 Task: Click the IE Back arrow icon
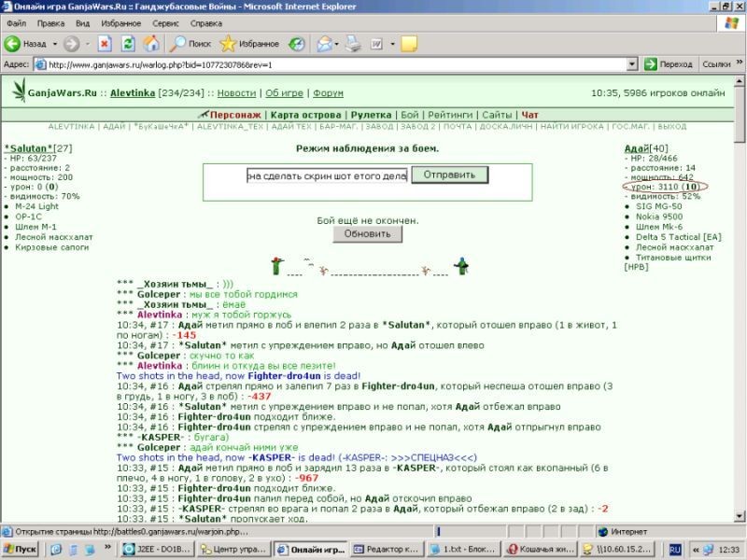coord(12,44)
